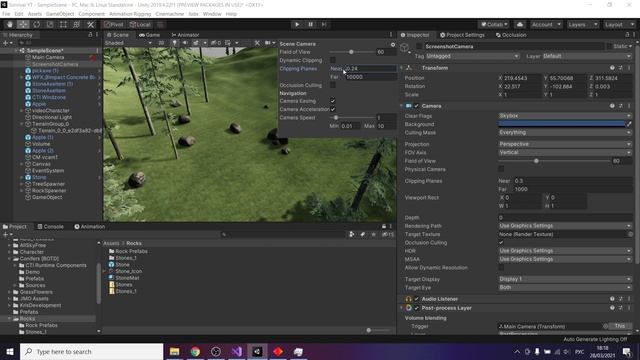Open the Projection dropdown
Image resolution: width=640 pixels, height=360 pixels.
(x=565, y=144)
